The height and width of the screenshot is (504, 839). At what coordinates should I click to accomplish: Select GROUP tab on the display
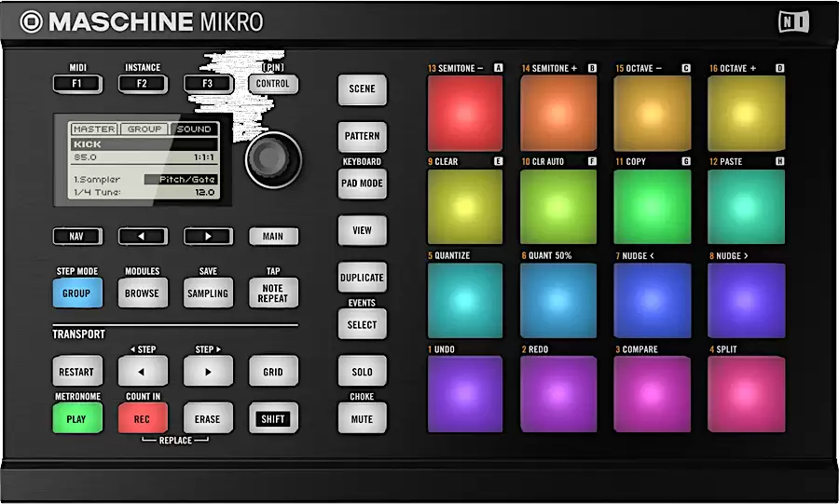(x=144, y=129)
